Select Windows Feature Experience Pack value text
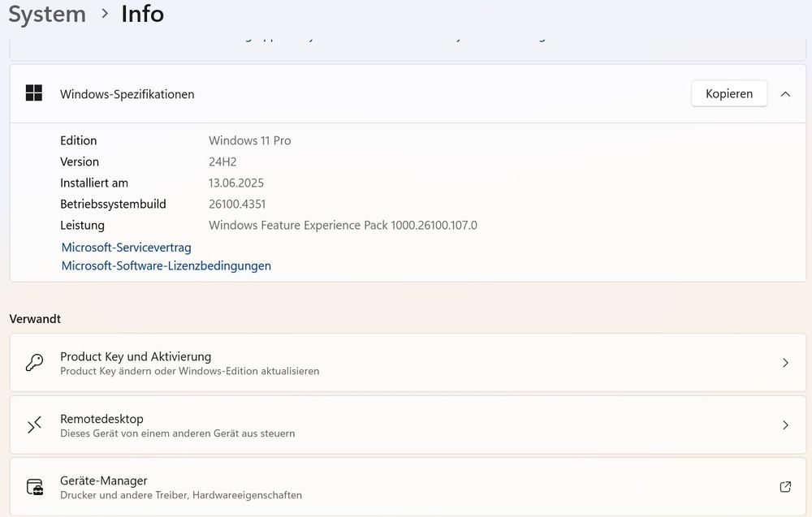812x517 pixels. pos(343,225)
